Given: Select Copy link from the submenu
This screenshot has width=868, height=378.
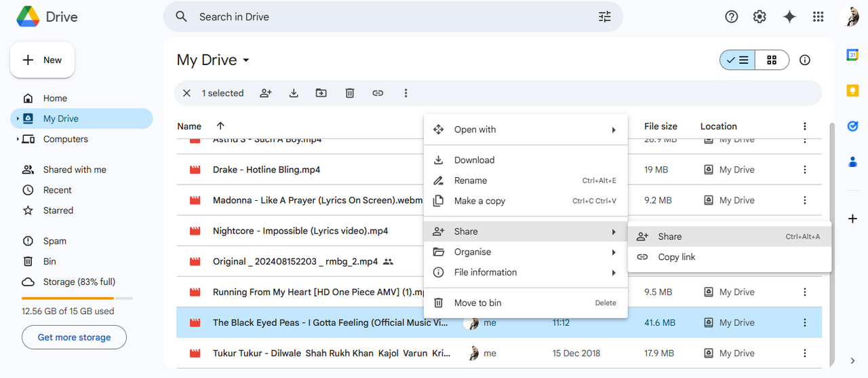Looking at the screenshot, I should pyautogui.click(x=677, y=257).
